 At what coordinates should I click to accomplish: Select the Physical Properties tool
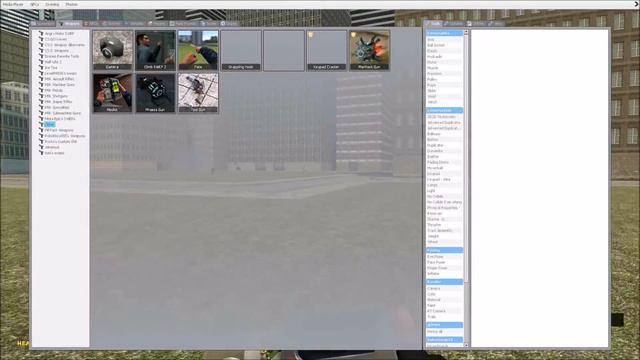click(x=444, y=208)
